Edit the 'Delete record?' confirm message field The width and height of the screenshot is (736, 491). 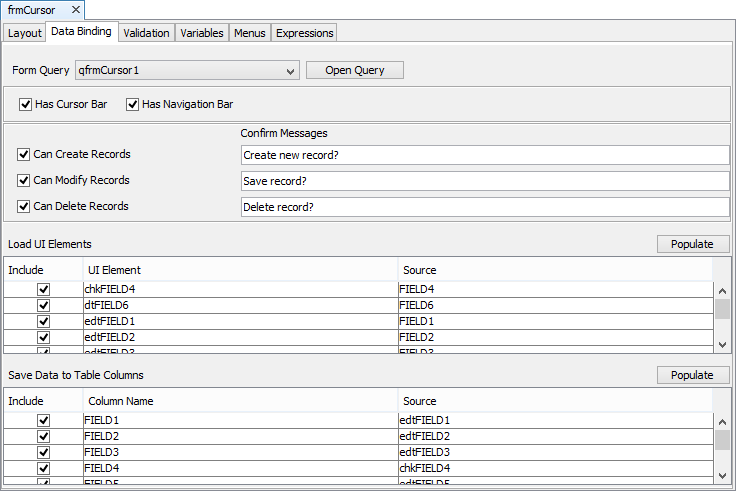485,207
